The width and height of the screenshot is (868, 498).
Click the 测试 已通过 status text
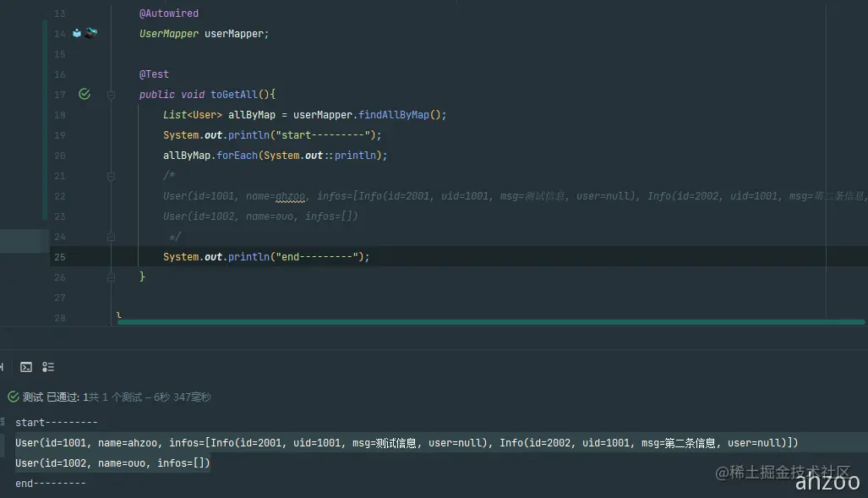click(51, 397)
